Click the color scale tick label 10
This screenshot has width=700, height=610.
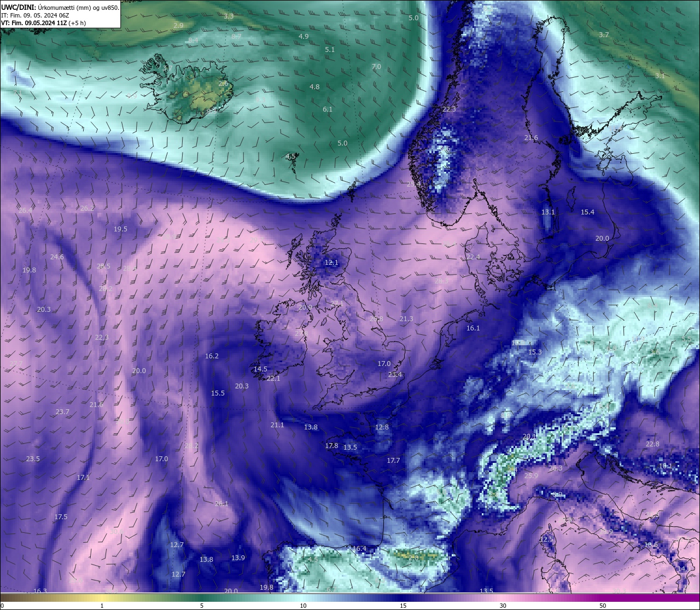click(303, 605)
